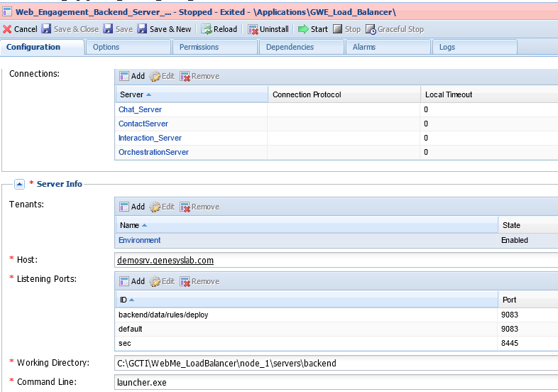Viewport: 558px width, 392px height.
Task: Collapse the Server Info section
Action: coord(19,184)
